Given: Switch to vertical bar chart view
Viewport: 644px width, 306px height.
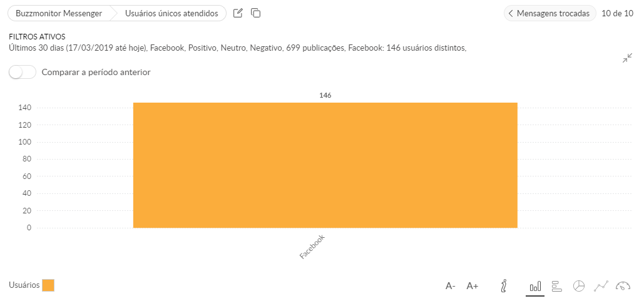Looking at the screenshot, I should (535, 287).
